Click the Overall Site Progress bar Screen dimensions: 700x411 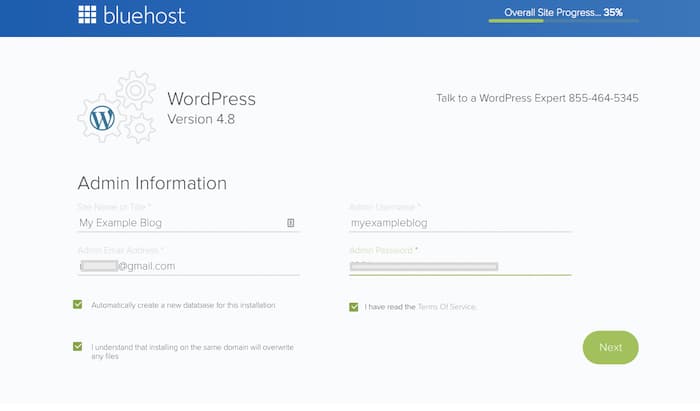tap(564, 21)
